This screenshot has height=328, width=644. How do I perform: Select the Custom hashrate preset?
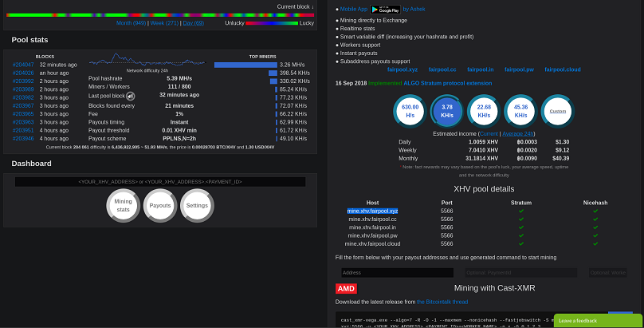tap(557, 111)
